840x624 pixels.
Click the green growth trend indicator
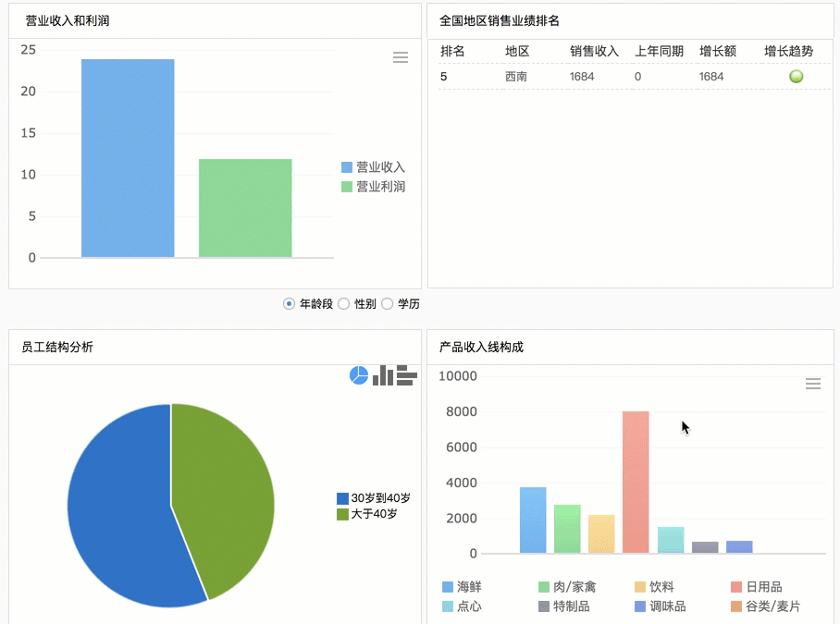tap(797, 77)
